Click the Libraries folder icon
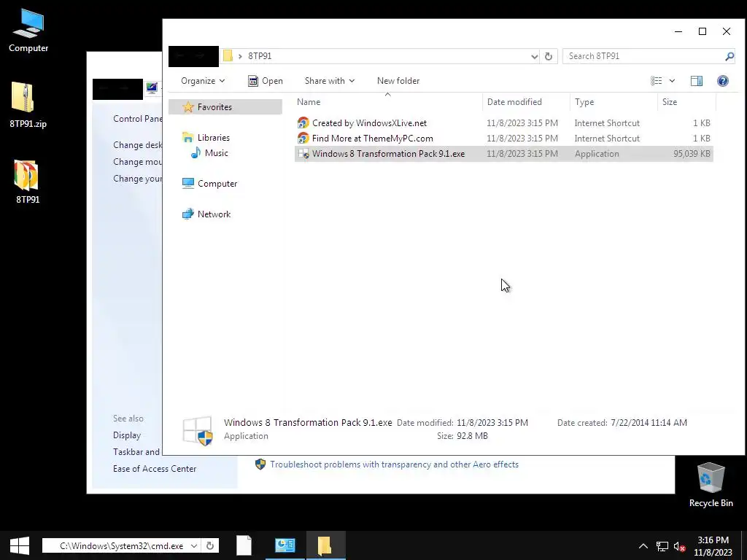Viewport: 747px width, 560px height. (x=188, y=138)
